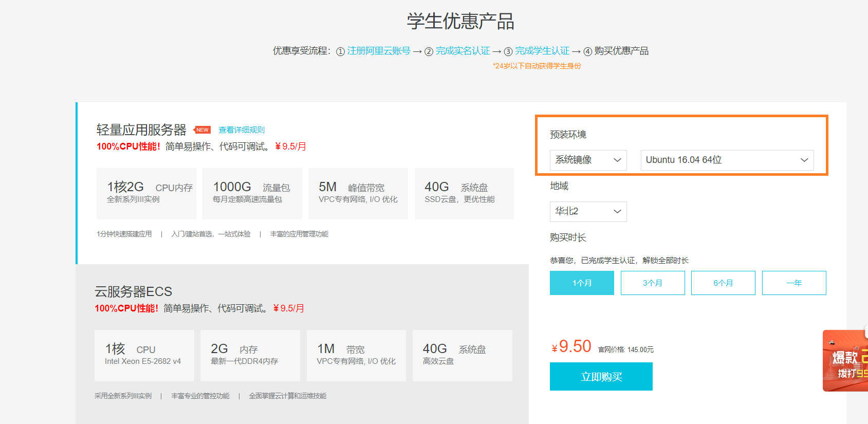Screen dimensions: 868x424
Task: Click the 1核 CPU Intel Xeon card
Action: (x=144, y=356)
